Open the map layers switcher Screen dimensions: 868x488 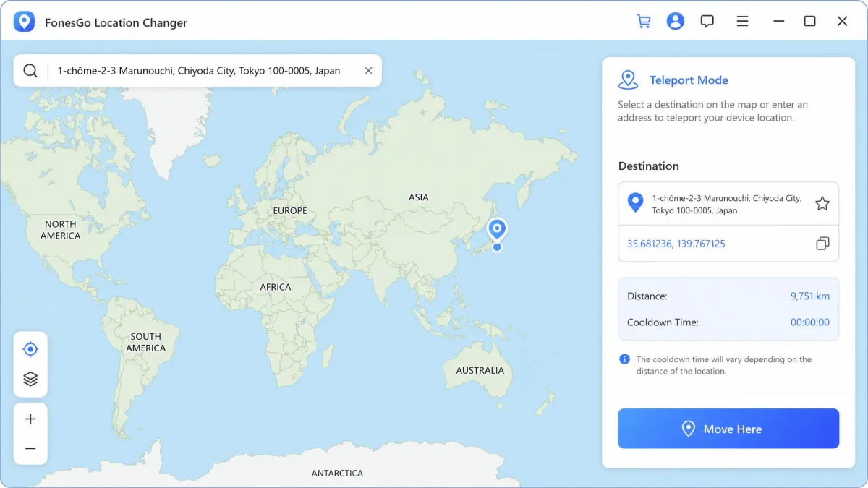(30, 379)
